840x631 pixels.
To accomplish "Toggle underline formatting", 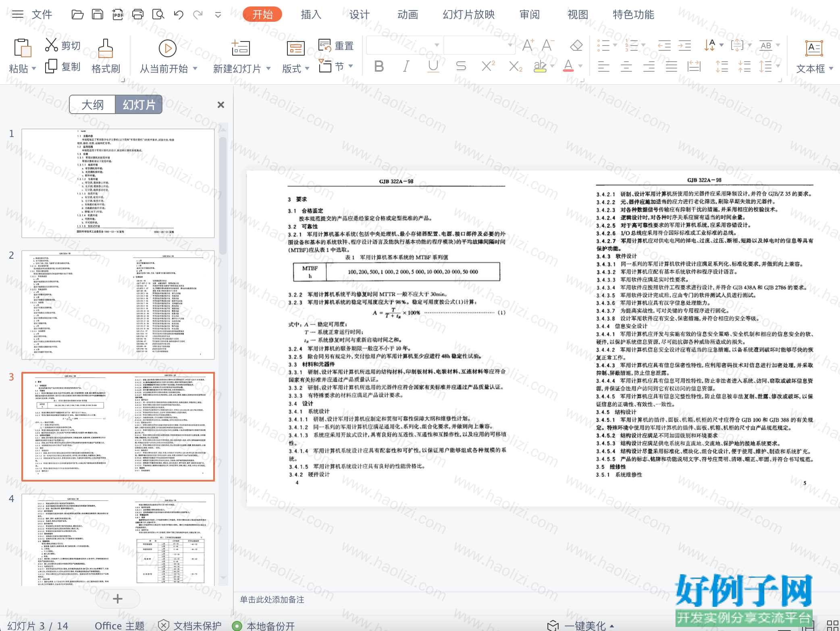I will click(x=433, y=66).
